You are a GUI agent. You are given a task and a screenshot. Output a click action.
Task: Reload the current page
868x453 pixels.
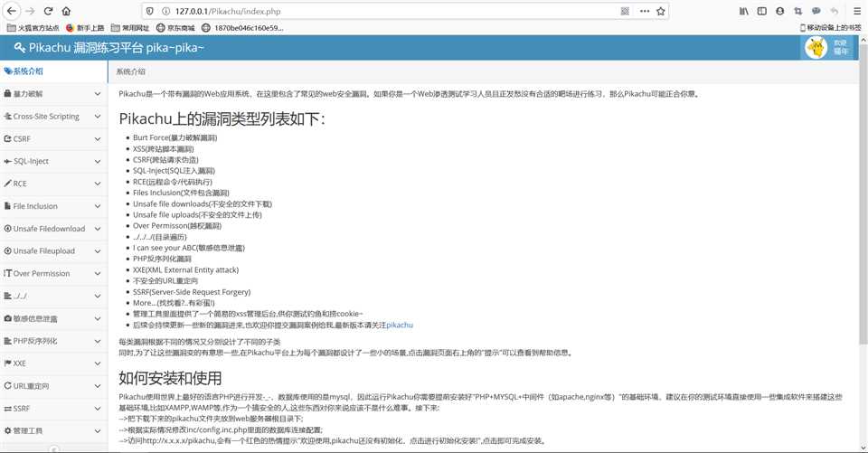click(48, 11)
